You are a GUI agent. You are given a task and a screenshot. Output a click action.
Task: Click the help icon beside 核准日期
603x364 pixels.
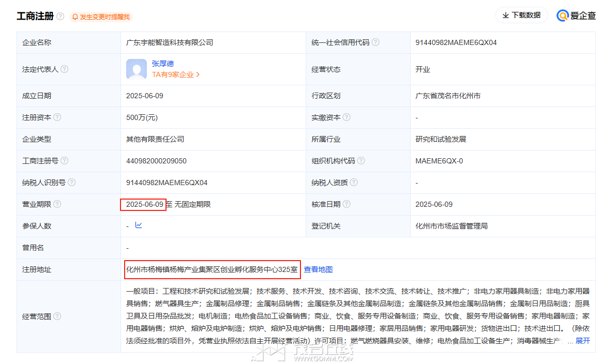click(346, 204)
